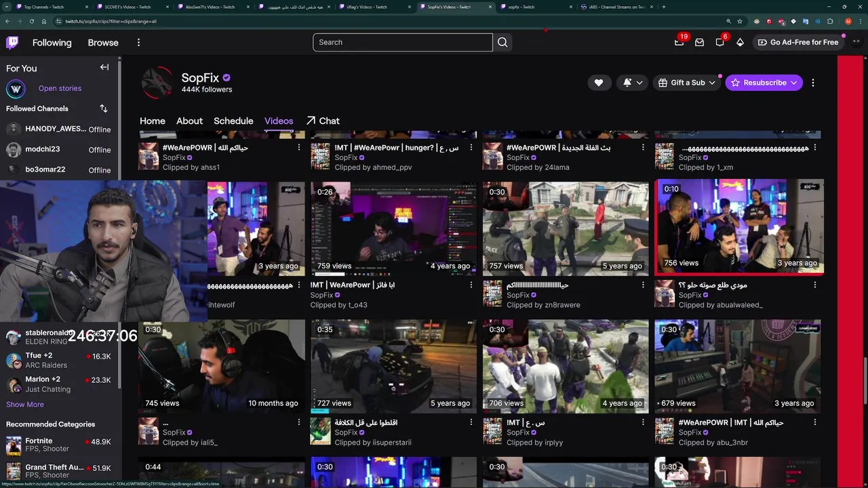Viewport: 868px width, 488px height.
Task: Click Go Ad-Free for Free button
Action: [x=797, y=42]
